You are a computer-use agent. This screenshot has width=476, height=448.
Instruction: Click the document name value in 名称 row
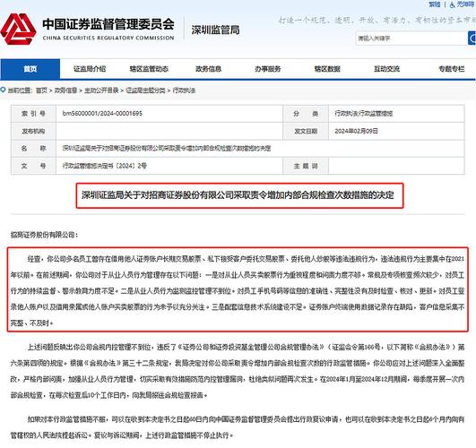167,148
